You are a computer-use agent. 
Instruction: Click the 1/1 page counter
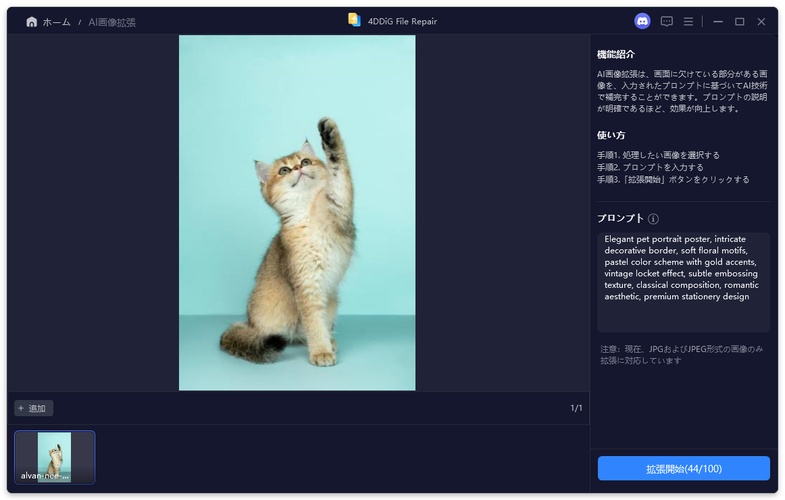tap(576, 408)
